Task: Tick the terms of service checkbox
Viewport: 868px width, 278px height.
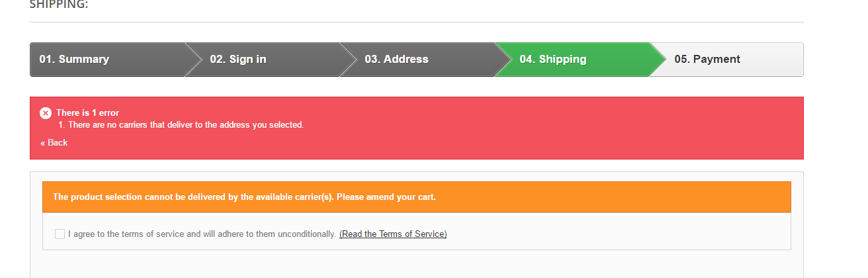Action: (x=60, y=234)
